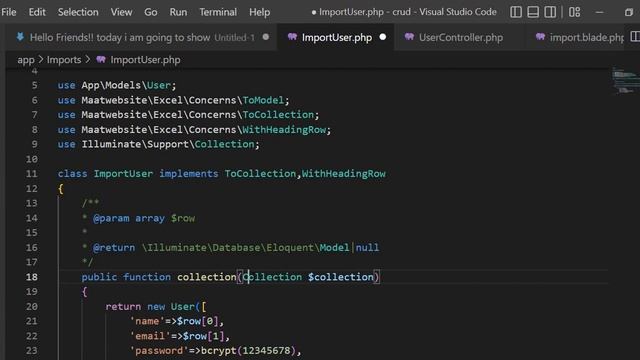640x360 pixels.
Task: Open the Terminal menu
Action: tap(218, 12)
